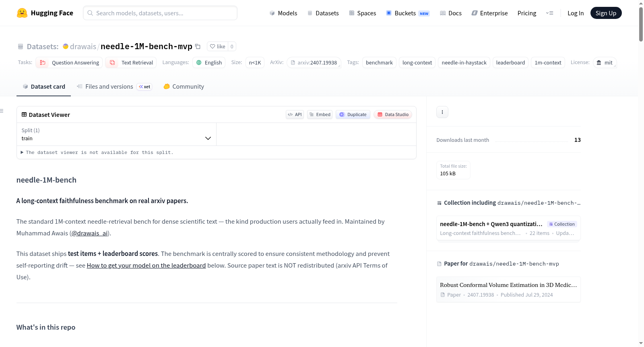
Task: Open the arxiv:2407.19938 tag
Action: coord(314,62)
